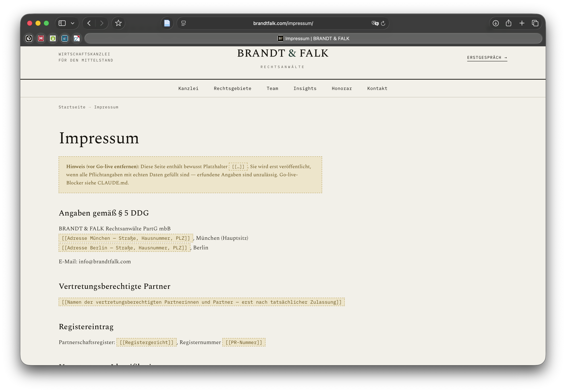Show the Safari sidebar
Viewport: 566px width, 392px height.
(62, 23)
